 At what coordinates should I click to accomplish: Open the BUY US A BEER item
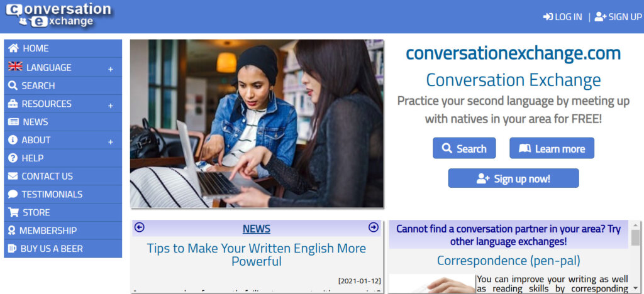point(63,249)
